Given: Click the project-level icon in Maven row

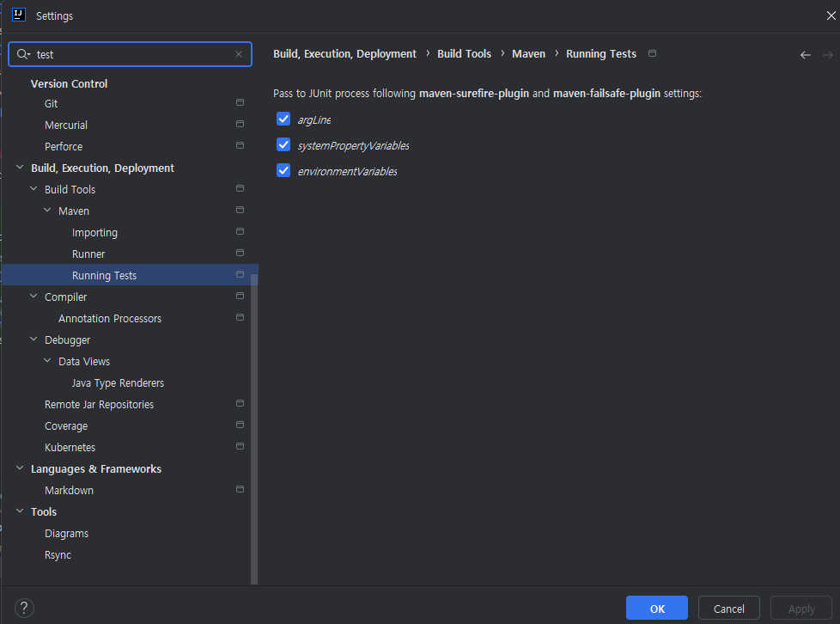Looking at the screenshot, I should coord(240,210).
